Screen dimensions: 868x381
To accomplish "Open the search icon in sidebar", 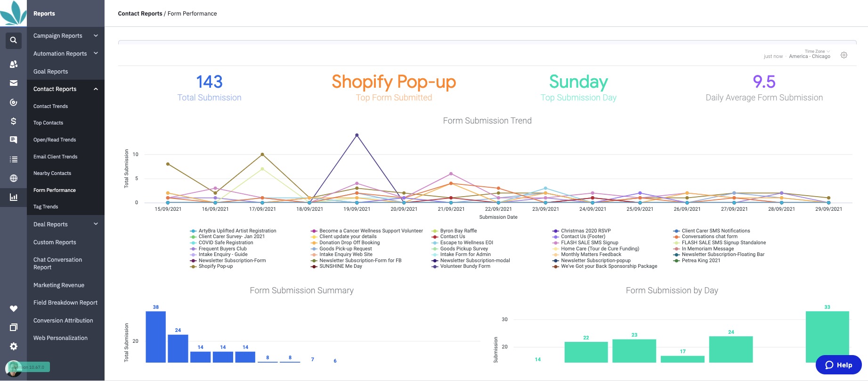I will point(13,40).
